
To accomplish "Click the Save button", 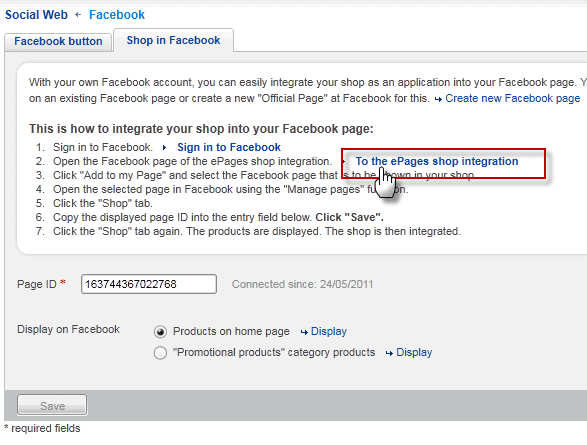I will click(x=52, y=405).
